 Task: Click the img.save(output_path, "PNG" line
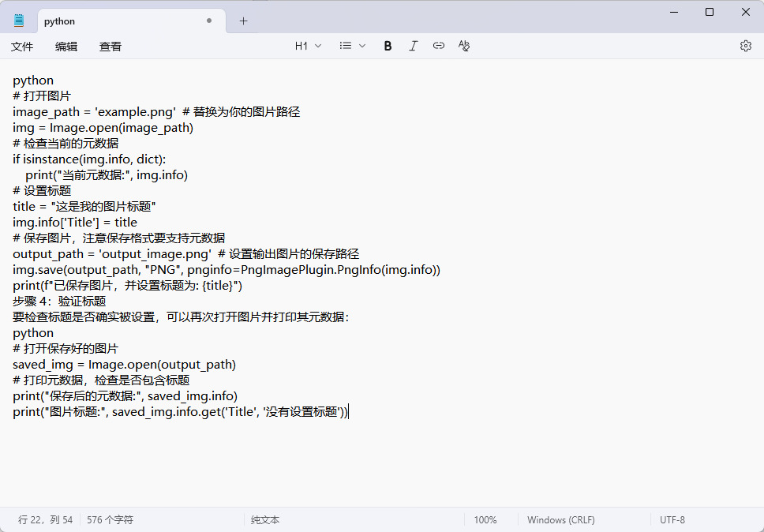227,269
